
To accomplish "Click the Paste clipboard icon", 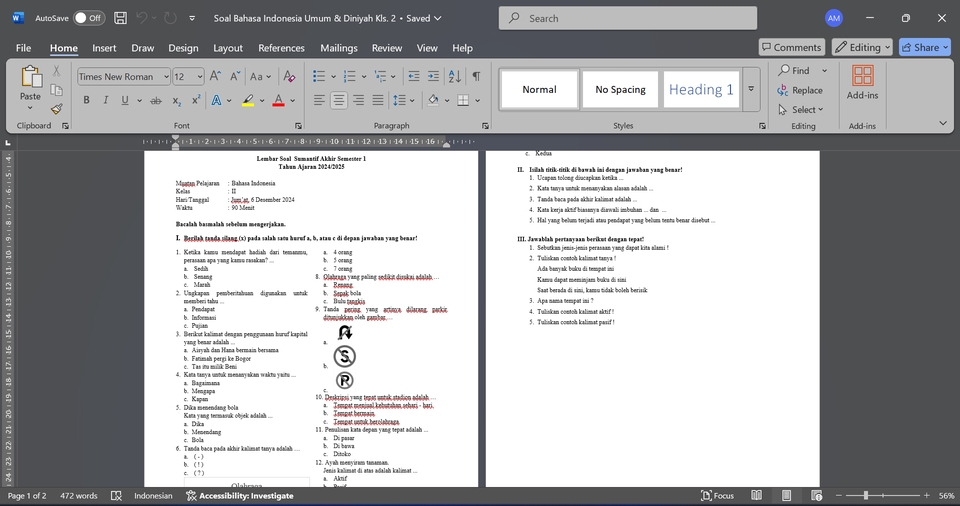I will tap(31, 77).
